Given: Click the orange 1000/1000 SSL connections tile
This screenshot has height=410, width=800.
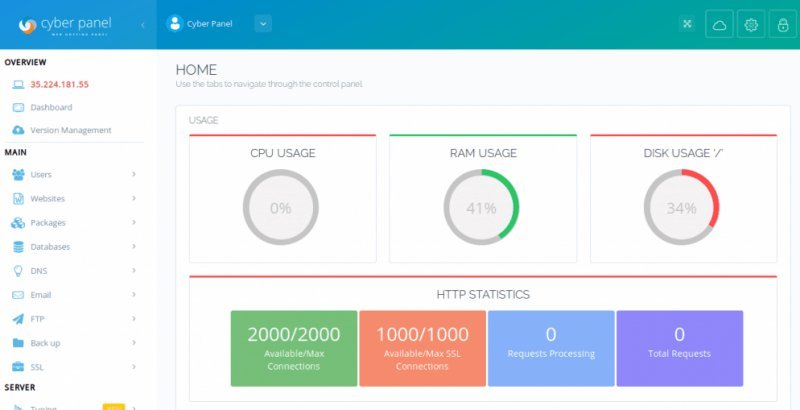Looking at the screenshot, I should (x=422, y=349).
